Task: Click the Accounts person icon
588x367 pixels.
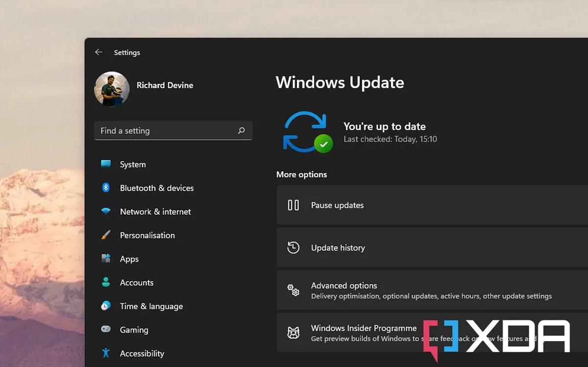Action: [106, 282]
